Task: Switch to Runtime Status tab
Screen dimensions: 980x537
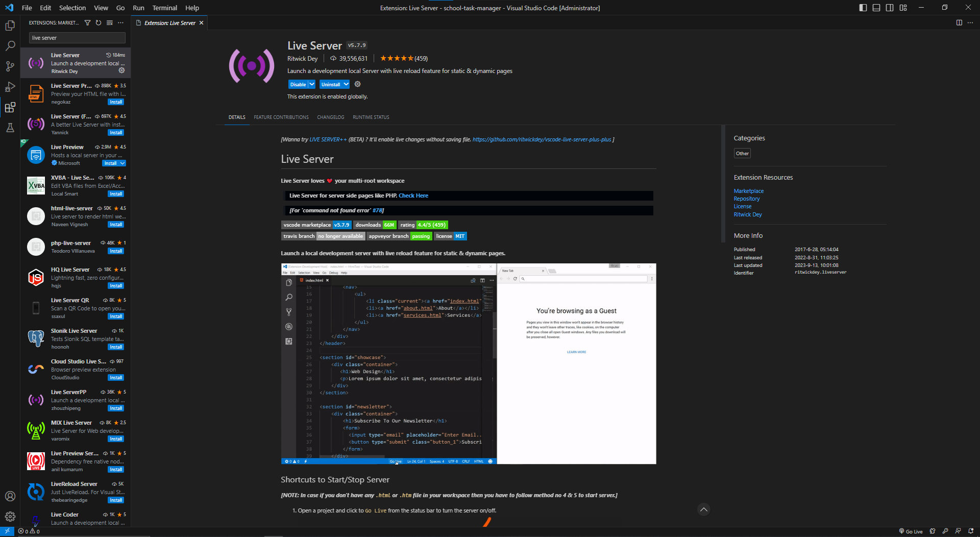Action: point(371,117)
